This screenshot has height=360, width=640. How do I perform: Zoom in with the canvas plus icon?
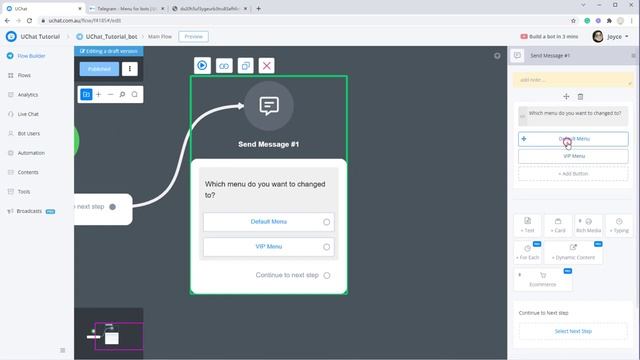[98, 94]
